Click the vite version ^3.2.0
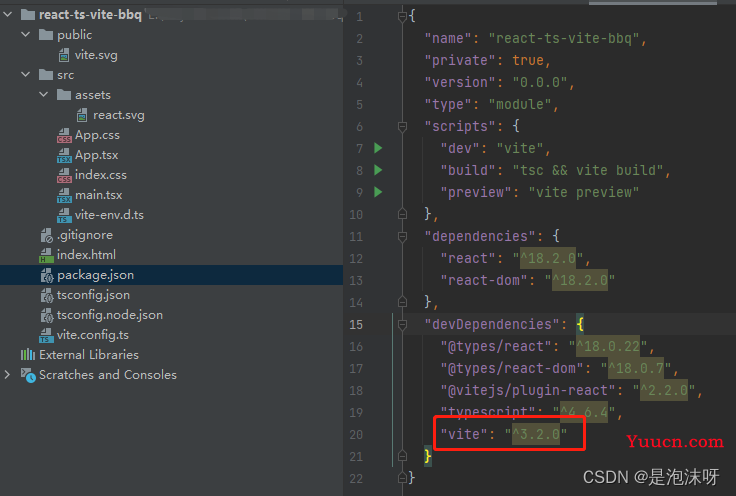 point(536,435)
